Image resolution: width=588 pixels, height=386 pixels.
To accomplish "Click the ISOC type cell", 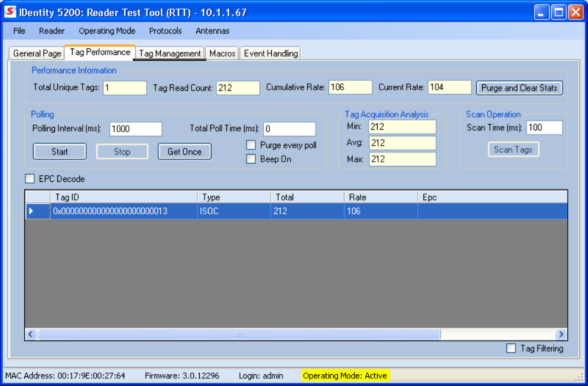I will tap(234, 211).
